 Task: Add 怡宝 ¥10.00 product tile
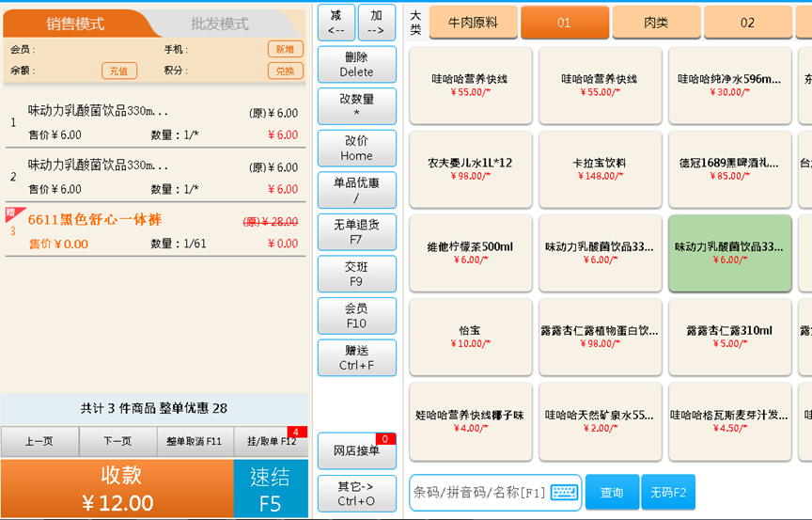[x=471, y=337]
